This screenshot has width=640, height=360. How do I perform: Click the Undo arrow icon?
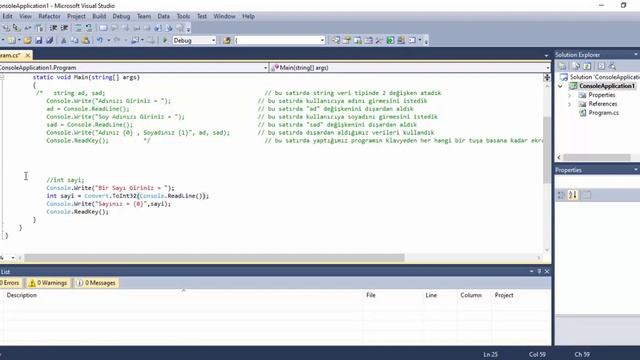100,40
